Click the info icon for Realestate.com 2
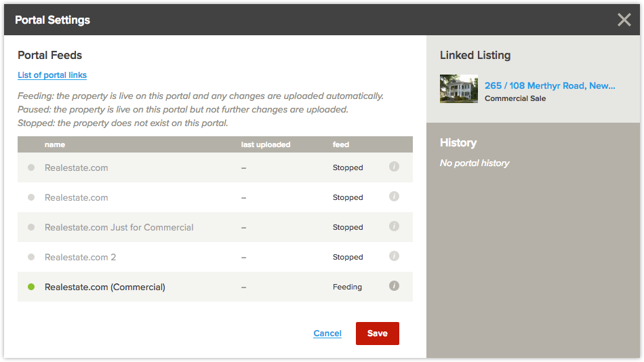Image resolution: width=644 pixels, height=362 pixels. [394, 256]
